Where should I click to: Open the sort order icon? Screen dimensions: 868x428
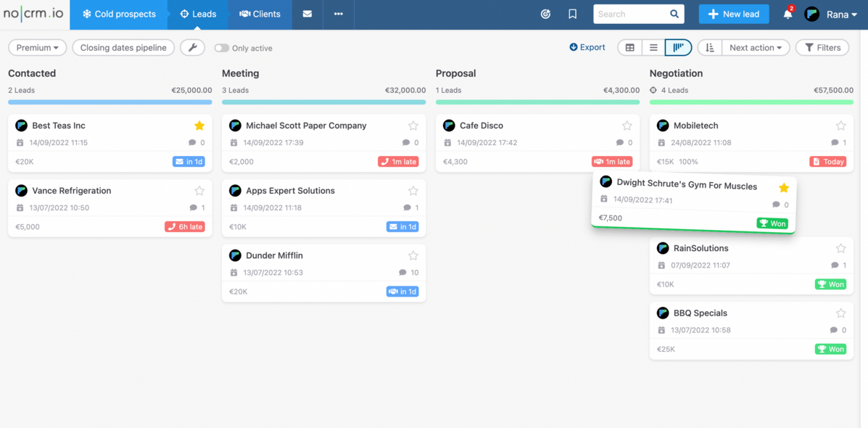709,47
